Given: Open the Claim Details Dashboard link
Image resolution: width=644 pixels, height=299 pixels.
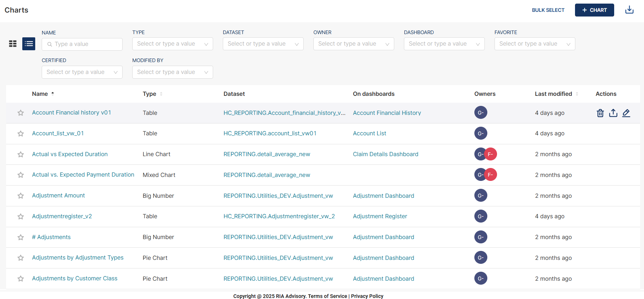Looking at the screenshot, I should click(x=385, y=154).
